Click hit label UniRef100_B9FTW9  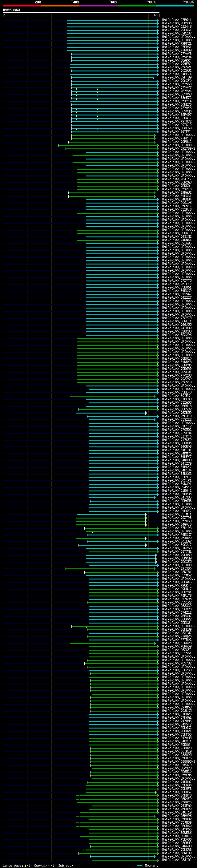point(177,78)
